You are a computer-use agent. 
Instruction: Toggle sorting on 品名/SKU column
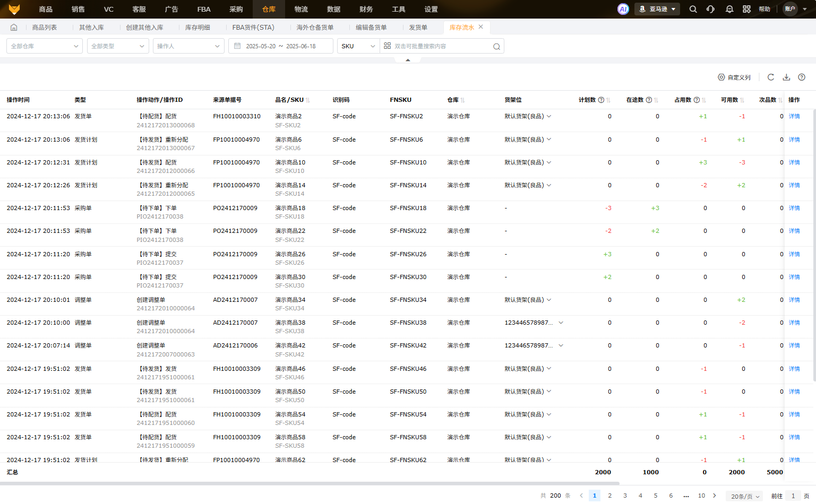(x=308, y=100)
